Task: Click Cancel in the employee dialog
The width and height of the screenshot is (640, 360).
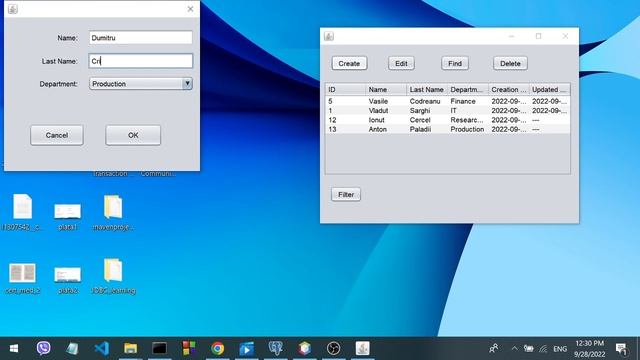Action: [57, 135]
